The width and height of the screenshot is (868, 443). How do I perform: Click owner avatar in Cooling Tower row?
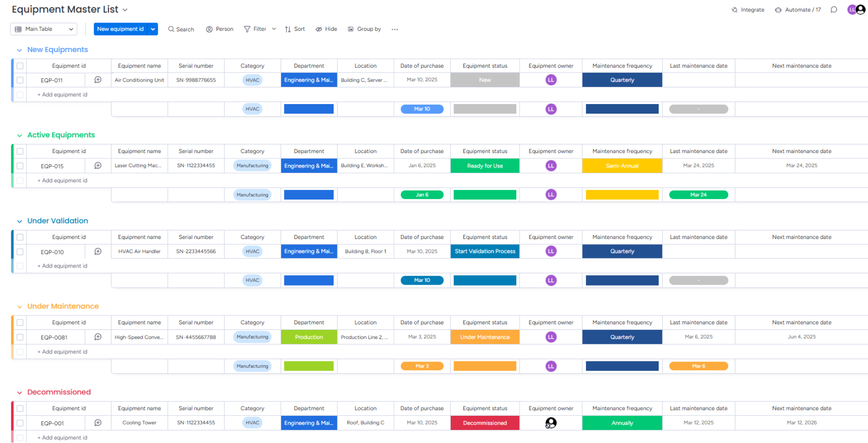point(551,423)
